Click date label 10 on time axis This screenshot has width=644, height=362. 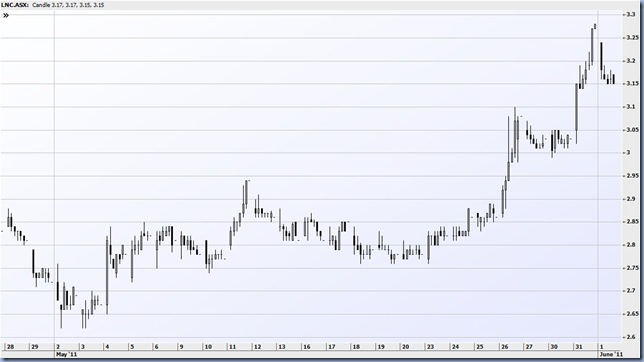(x=208, y=347)
